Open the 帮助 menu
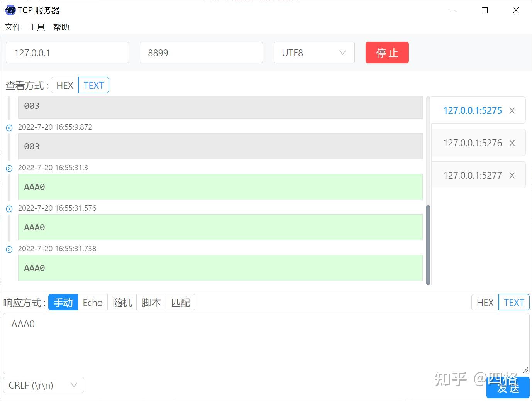 (x=61, y=27)
